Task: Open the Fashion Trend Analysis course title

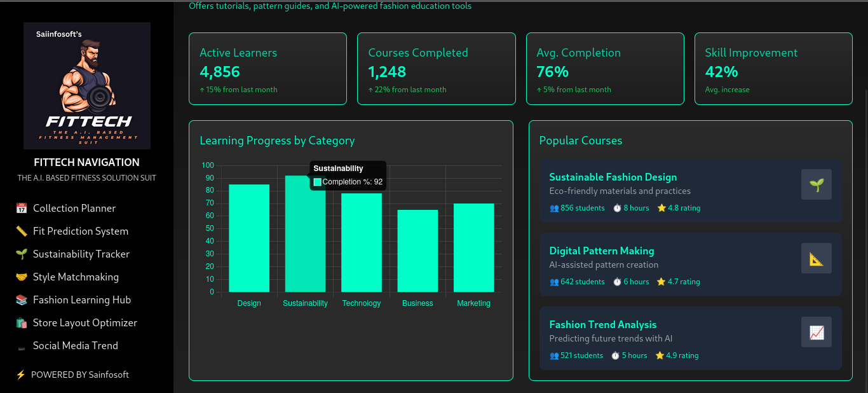Action: pyautogui.click(x=602, y=325)
